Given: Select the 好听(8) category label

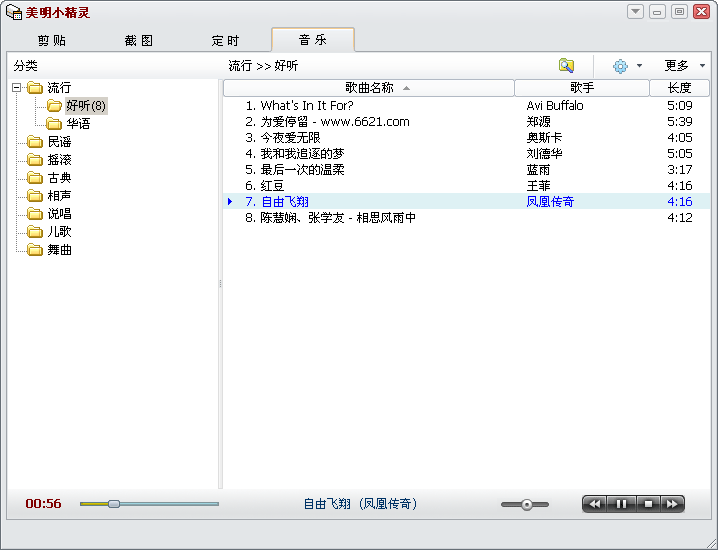Looking at the screenshot, I should pos(86,106).
